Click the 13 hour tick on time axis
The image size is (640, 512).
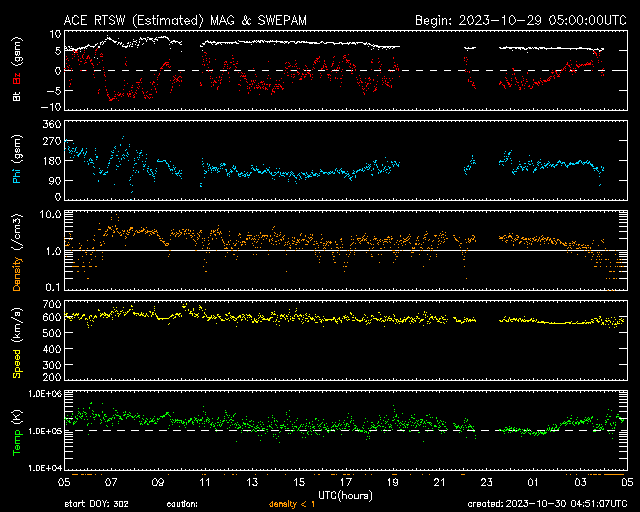(x=252, y=482)
